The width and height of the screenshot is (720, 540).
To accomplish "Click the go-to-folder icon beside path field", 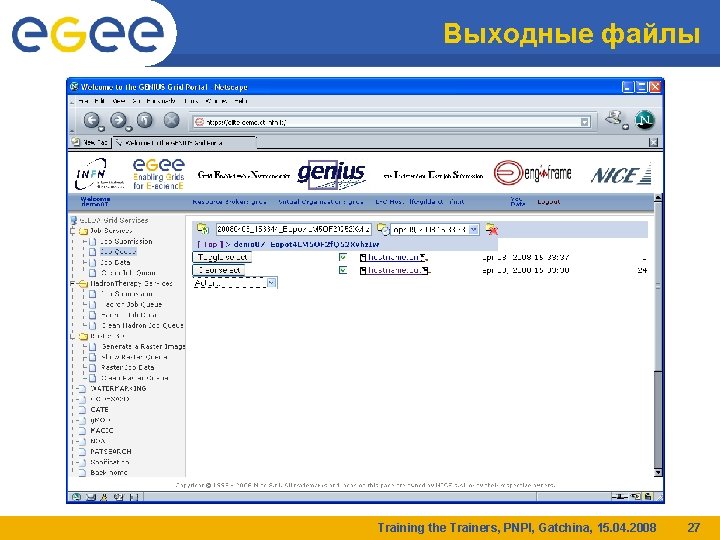I will 202,228.
